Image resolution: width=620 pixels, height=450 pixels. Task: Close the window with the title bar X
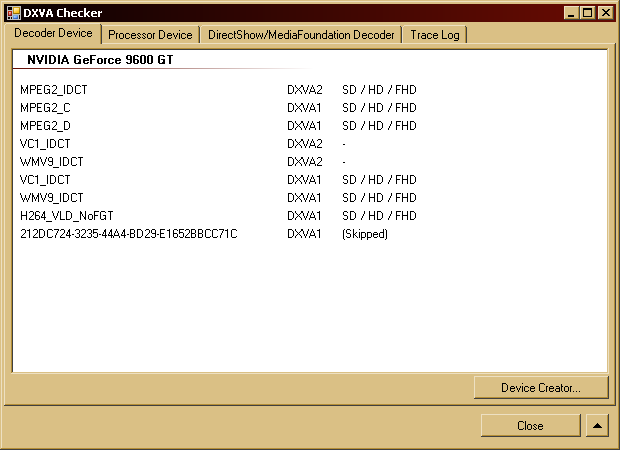click(605, 13)
